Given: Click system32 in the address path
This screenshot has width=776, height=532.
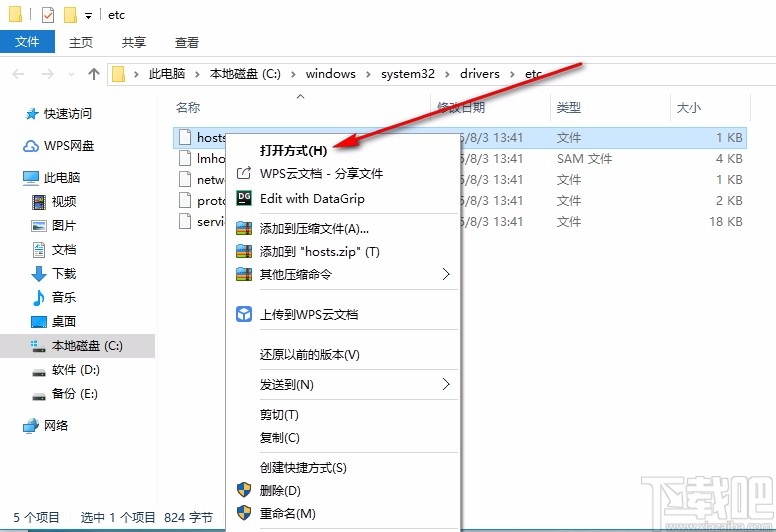Looking at the screenshot, I should pos(408,74).
